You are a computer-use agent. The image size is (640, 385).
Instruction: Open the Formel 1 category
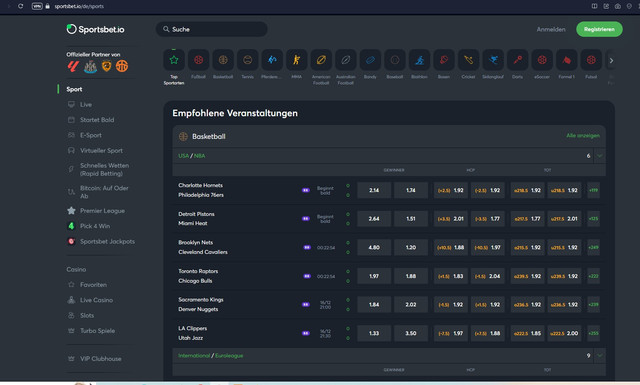click(x=567, y=60)
